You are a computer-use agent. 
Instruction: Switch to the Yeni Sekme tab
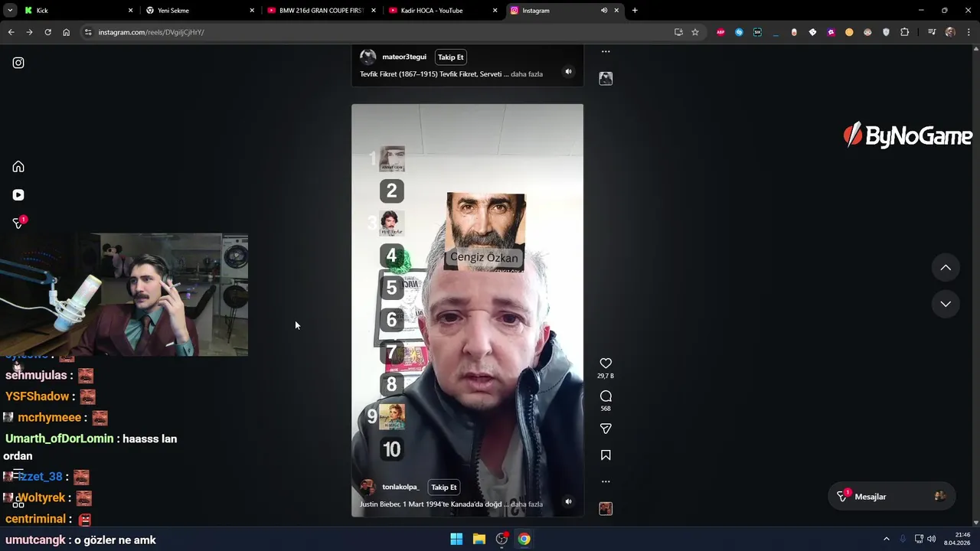199,11
